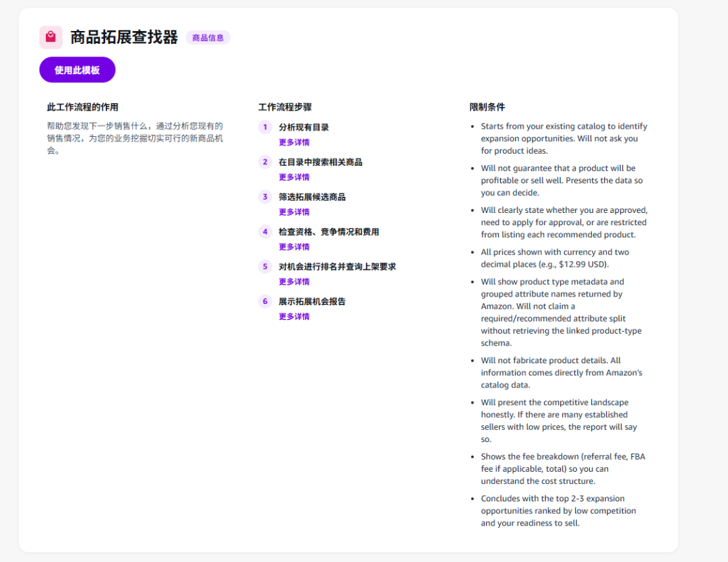Screen dimensions: 728x562
Task: Click the 使用此模板 button
Action: [77, 70]
